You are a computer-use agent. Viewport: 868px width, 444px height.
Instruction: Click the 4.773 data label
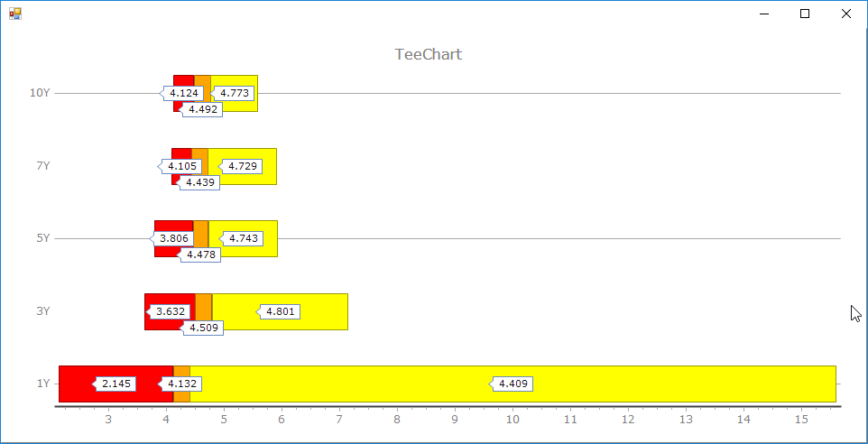pyautogui.click(x=235, y=93)
